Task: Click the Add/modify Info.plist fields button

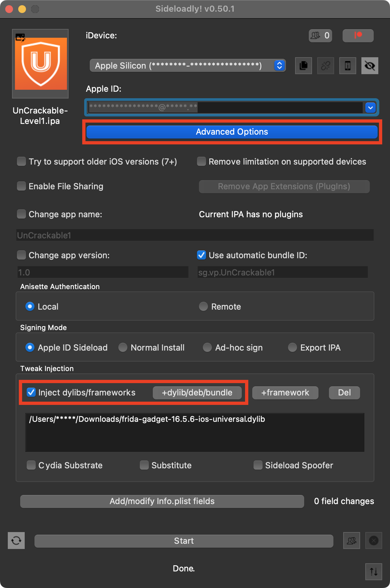Action: coord(162,501)
